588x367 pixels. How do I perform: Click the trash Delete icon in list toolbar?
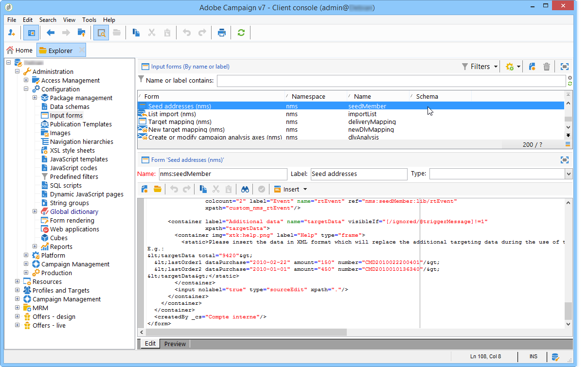pos(547,67)
